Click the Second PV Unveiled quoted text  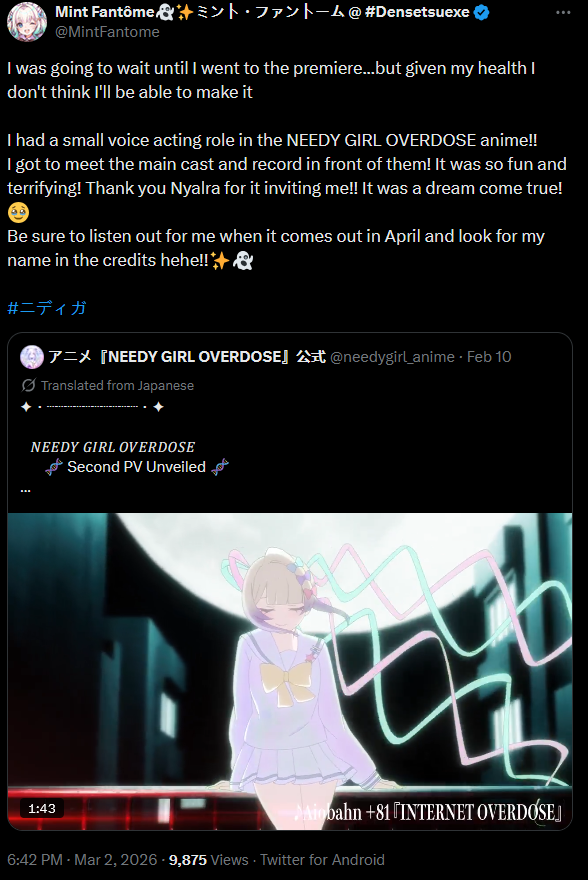pos(136,467)
